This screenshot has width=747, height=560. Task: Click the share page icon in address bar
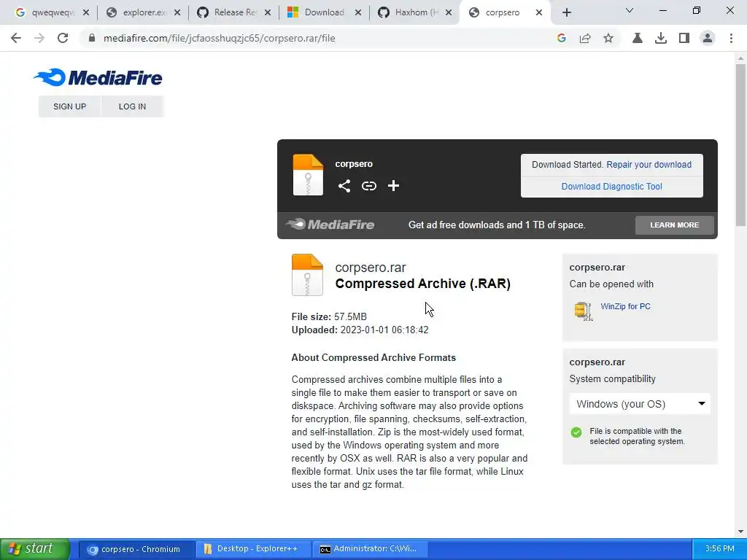585,38
